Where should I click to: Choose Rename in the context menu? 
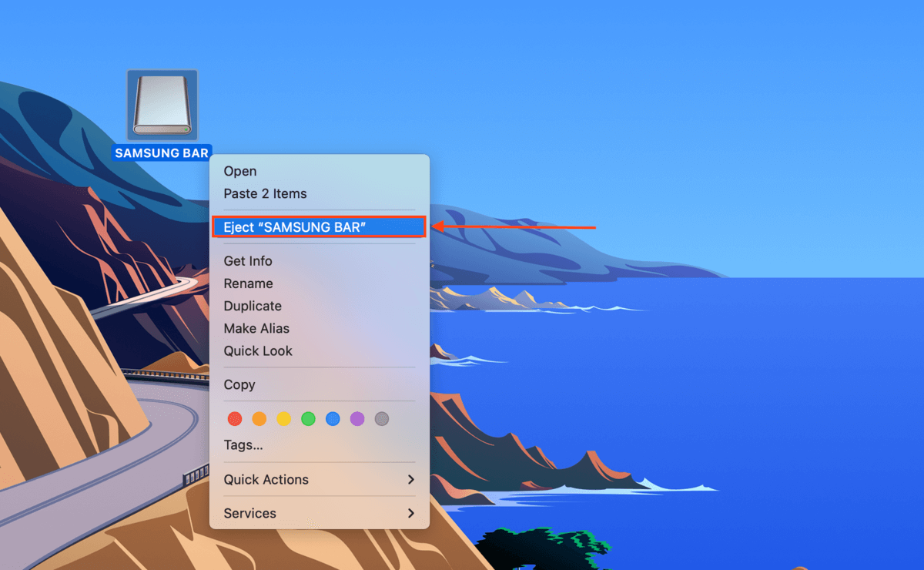pos(320,283)
